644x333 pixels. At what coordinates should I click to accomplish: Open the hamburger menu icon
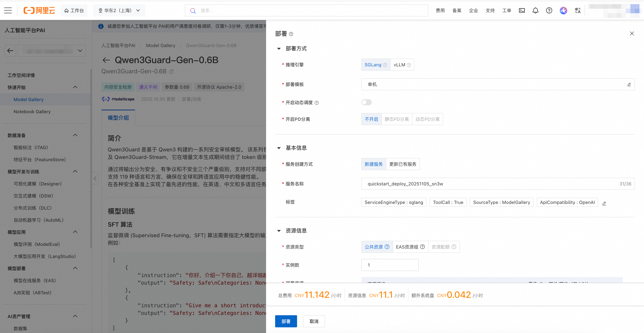click(8, 11)
